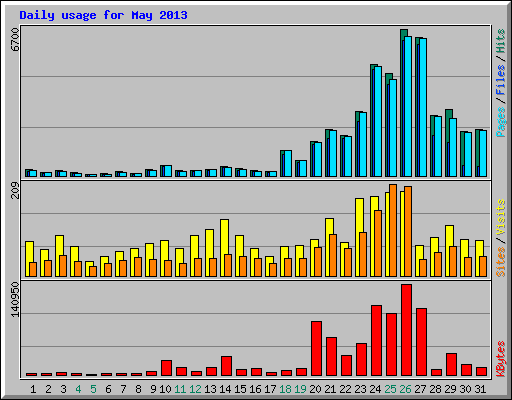Select the red KBytes bar for day 27
Viewport: 512px width, 400px height.
[421, 342]
